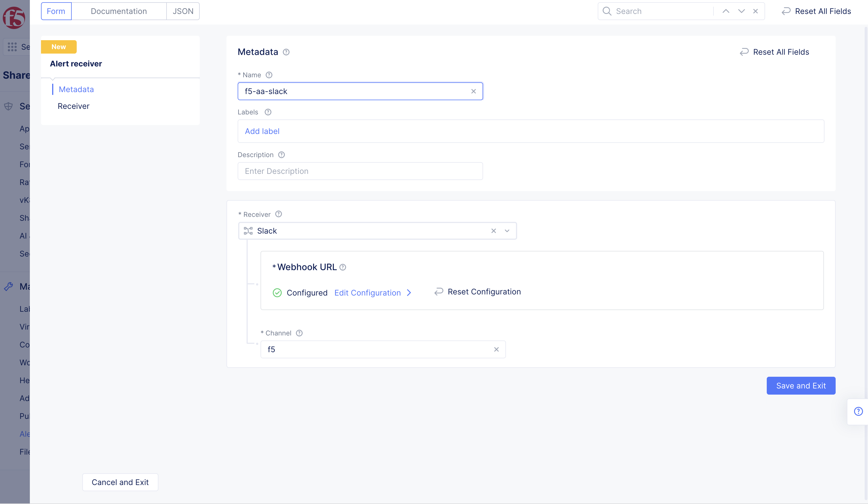Click the Save and Exit button
This screenshot has width=868, height=504.
[x=801, y=386]
